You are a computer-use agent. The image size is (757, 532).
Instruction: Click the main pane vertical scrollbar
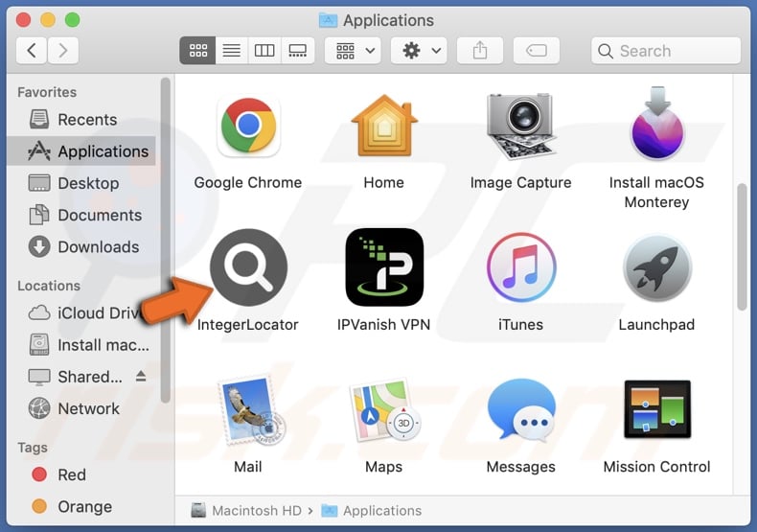[x=742, y=247]
